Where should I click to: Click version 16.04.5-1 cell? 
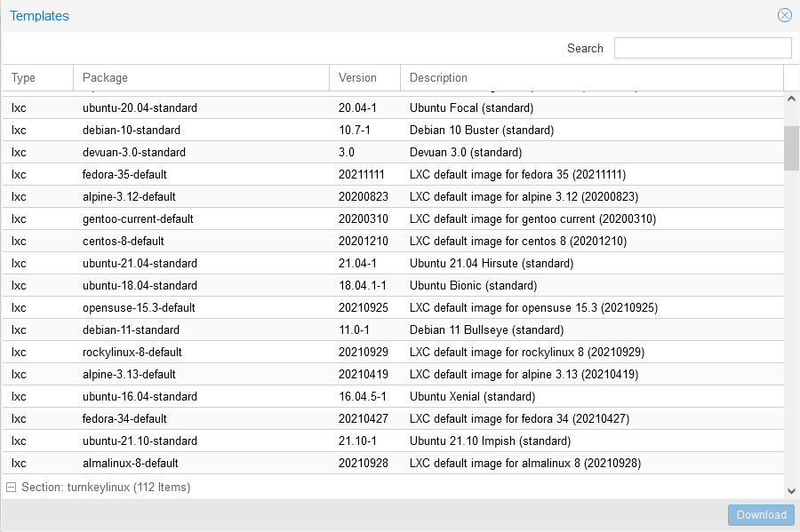tap(363, 396)
